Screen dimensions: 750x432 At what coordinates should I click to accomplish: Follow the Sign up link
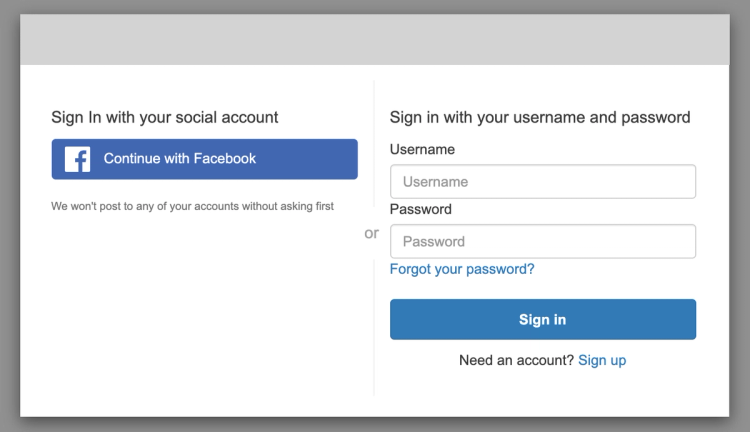[x=602, y=360]
